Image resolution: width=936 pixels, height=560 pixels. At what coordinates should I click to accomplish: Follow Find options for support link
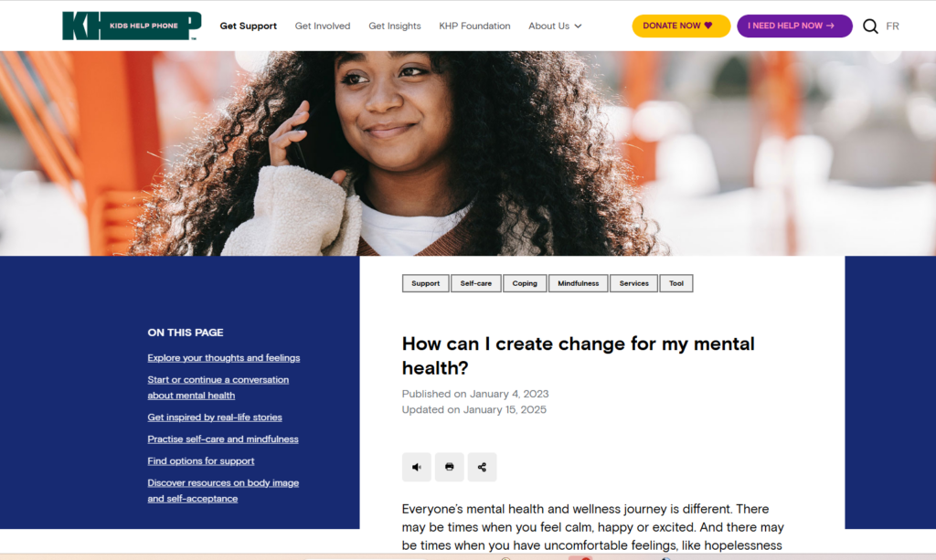(201, 461)
